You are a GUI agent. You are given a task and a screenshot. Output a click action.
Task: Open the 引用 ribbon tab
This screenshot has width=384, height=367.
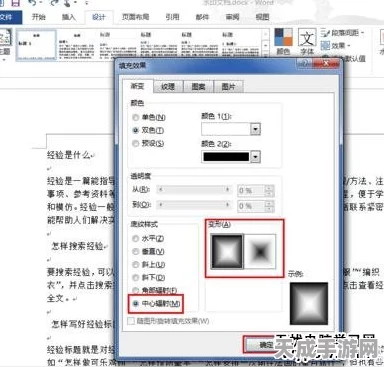pyautogui.click(x=172, y=17)
